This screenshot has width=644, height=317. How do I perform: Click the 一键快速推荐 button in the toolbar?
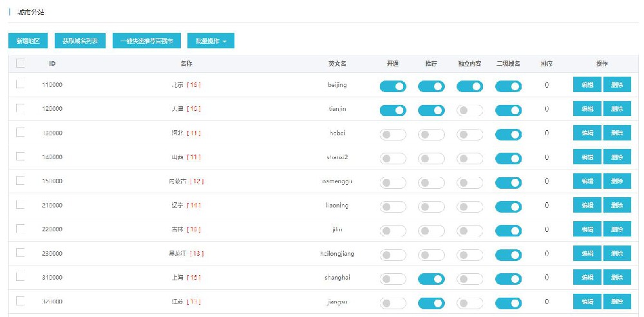click(x=147, y=41)
